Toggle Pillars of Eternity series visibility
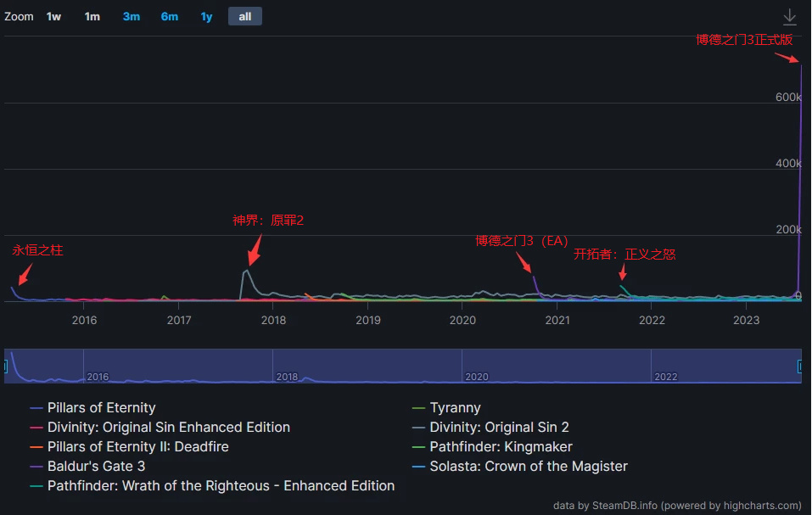 [93, 408]
